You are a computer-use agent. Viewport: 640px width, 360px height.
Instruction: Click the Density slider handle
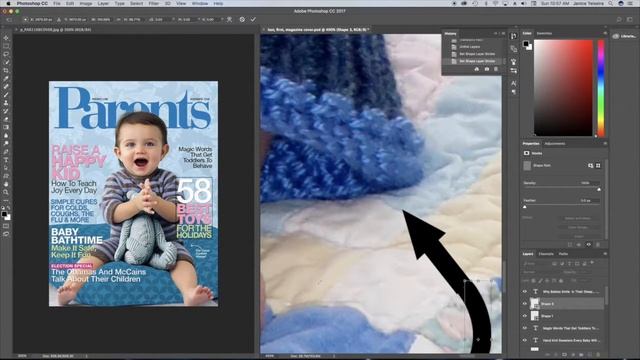(599, 189)
